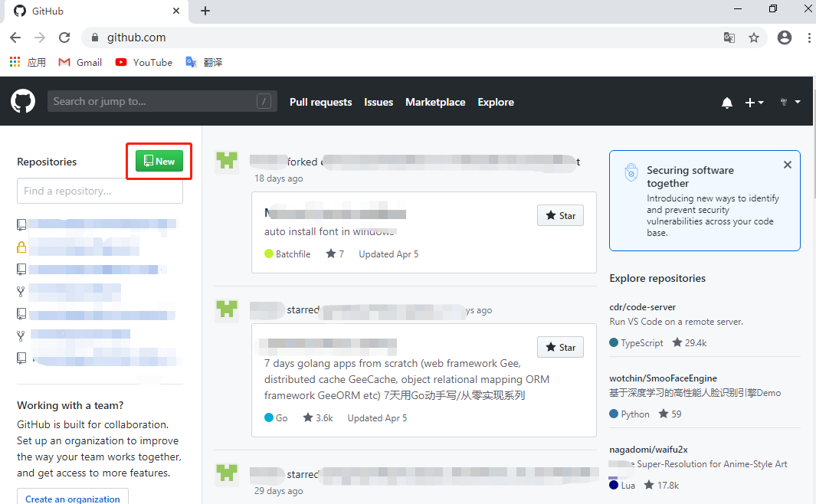Viewport: 816px width, 504px height.
Task: Click the Python language label
Action: tap(635, 414)
